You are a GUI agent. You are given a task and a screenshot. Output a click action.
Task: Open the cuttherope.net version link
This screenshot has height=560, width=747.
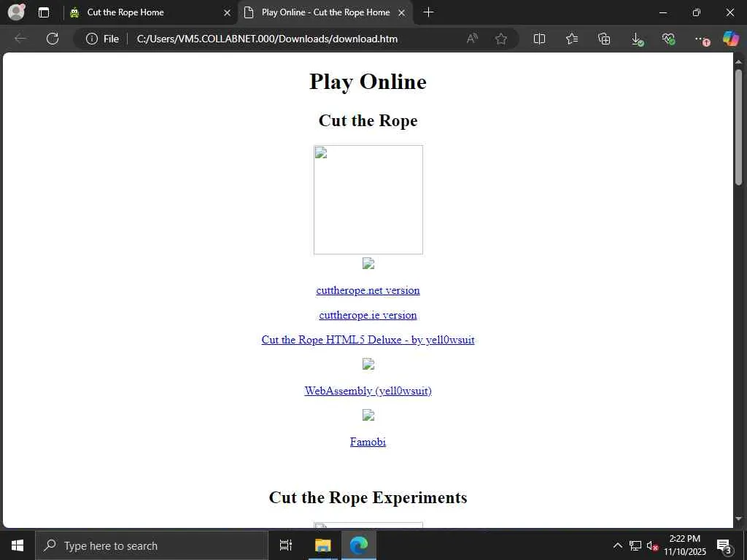coord(368,290)
